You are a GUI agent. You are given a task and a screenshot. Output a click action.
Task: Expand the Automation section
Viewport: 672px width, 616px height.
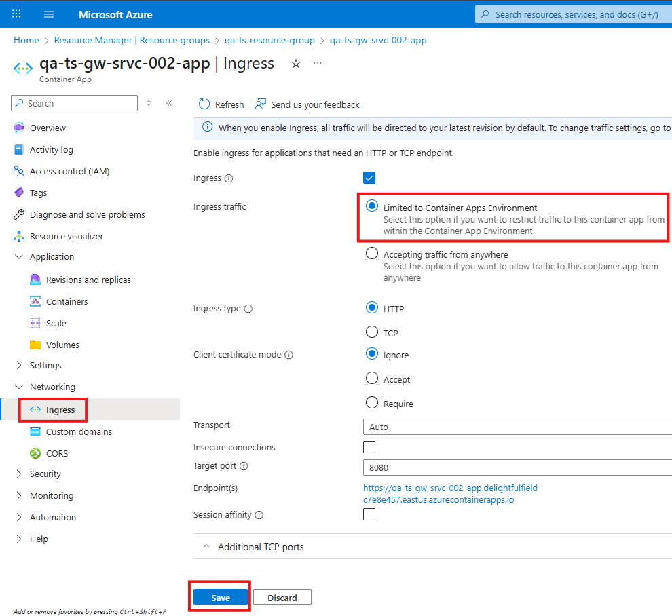tap(19, 518)
